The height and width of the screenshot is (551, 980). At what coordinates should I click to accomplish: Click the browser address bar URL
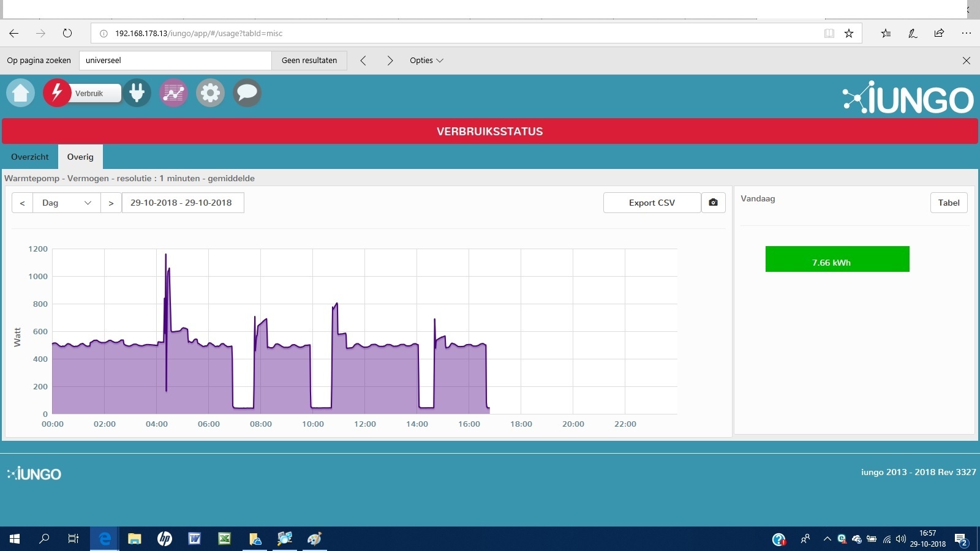pyautogui.click(x=198, y=34)
